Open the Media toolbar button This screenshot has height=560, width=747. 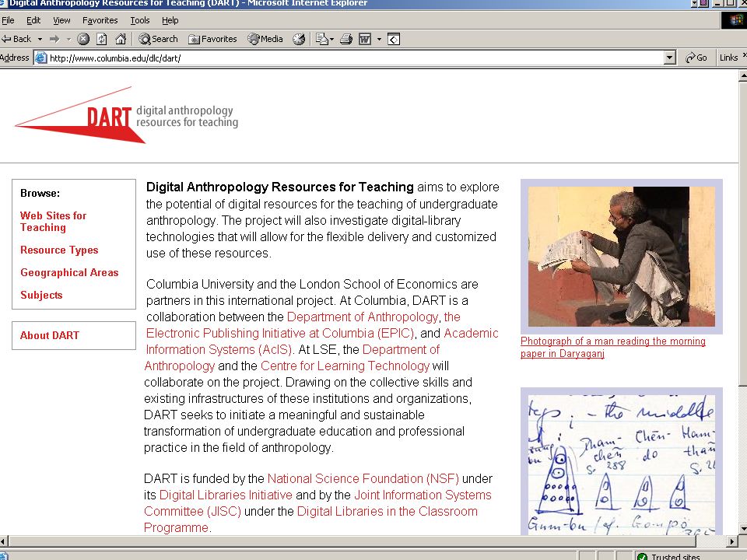265,39
